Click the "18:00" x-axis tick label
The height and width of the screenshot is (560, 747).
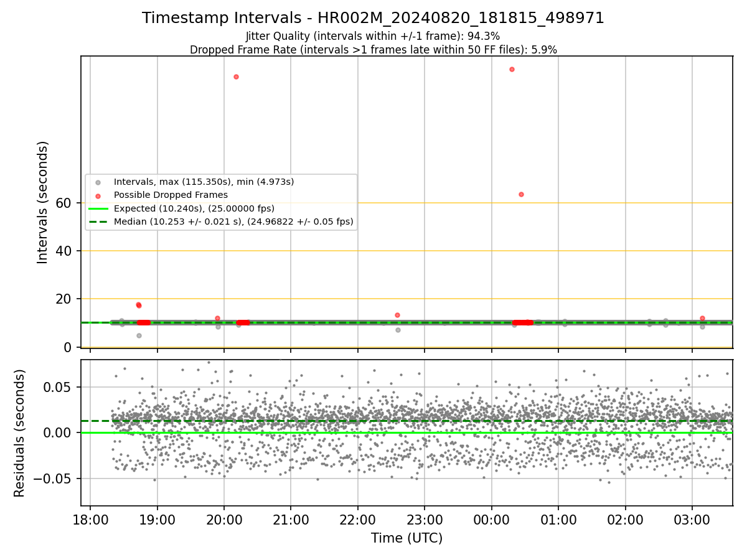(90, 520)
